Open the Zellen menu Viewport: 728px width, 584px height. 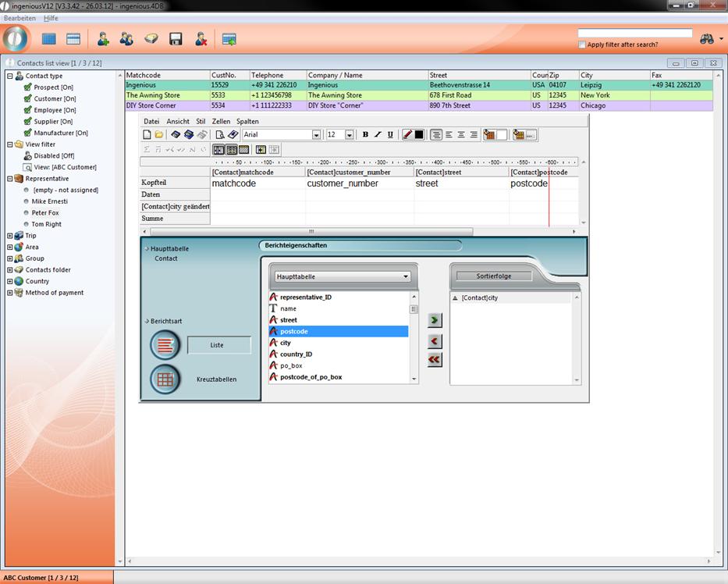click(x=221, y=122)
